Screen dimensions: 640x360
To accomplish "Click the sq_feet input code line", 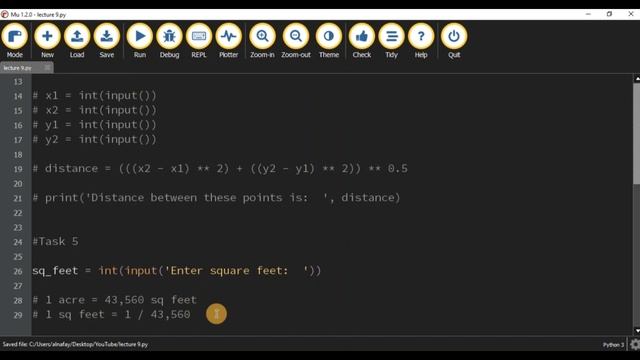I will coord(177,271).
